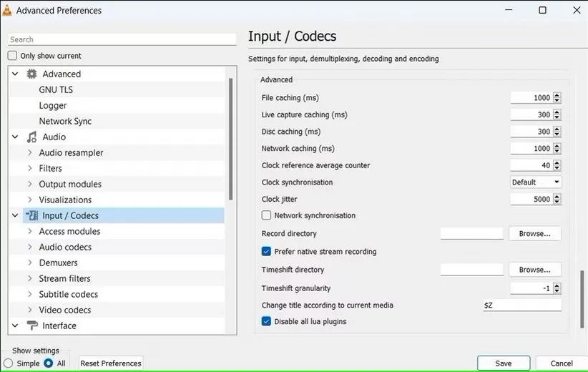Screen dimensions: 588x372
Task: Uncheck Prefer native stream recording
Action: point(267,252)
